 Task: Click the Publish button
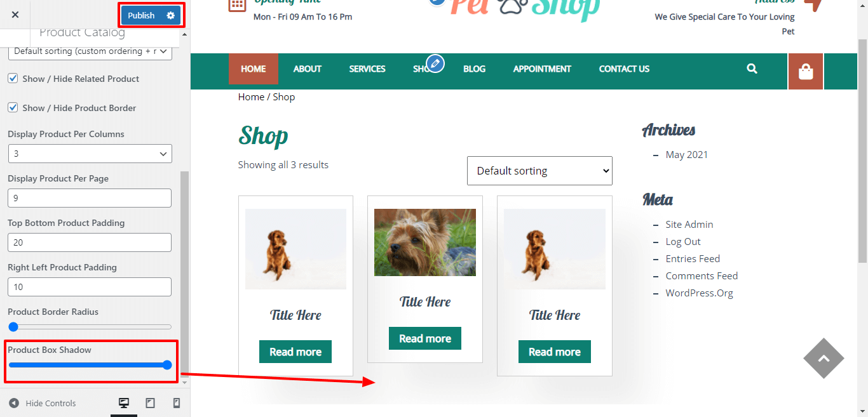pos(141,15)
